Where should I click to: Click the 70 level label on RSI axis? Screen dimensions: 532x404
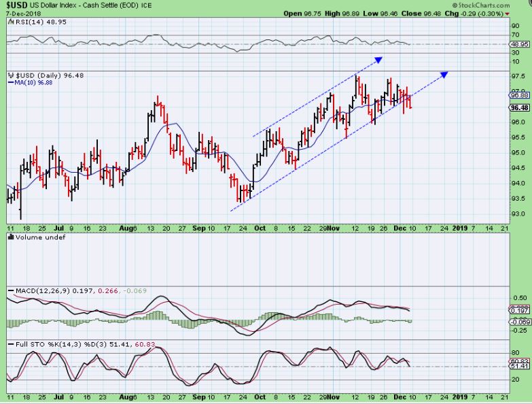tap(516, 35)
